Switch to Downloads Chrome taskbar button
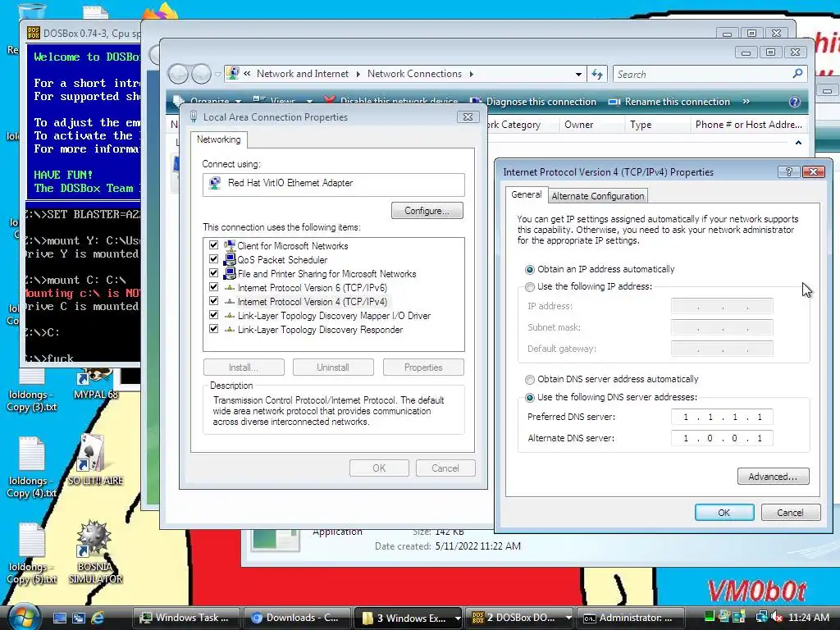 297,618
